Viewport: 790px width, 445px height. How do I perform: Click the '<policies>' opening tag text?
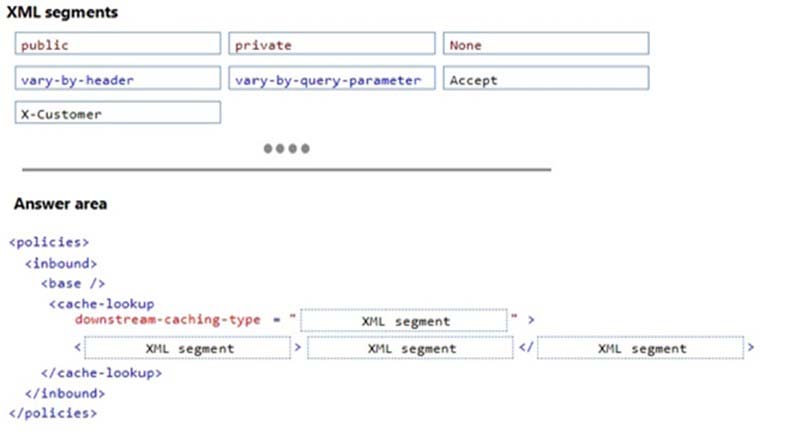point(49,242)
